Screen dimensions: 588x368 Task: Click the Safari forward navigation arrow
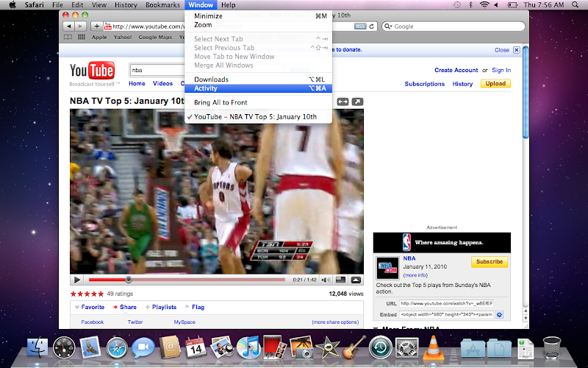(80, 26)
